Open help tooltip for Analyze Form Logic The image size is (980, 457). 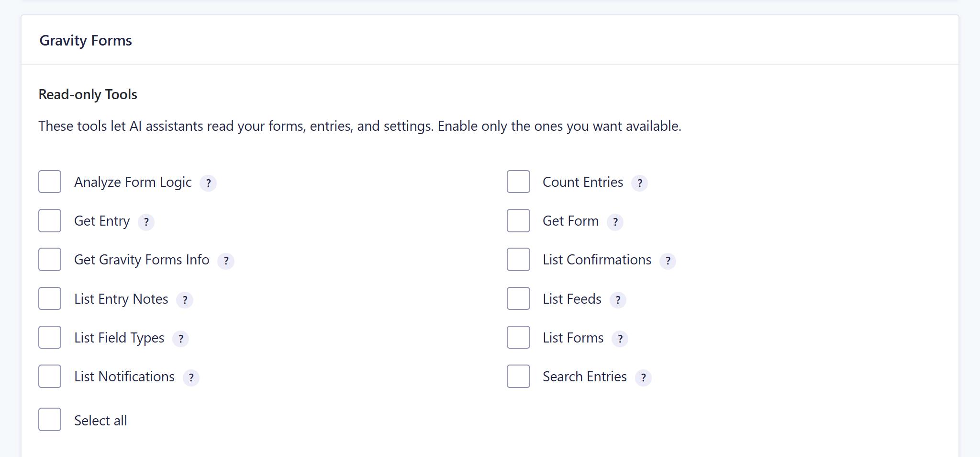(208, 183)
